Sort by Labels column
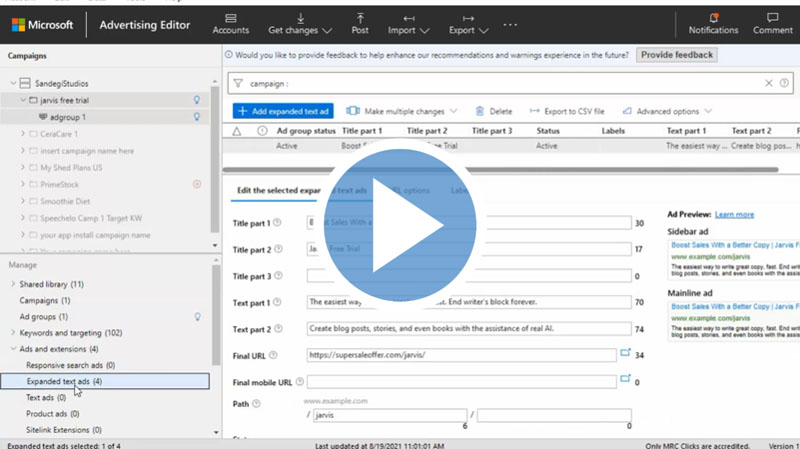800x449 pixels. tap(613, 131)
